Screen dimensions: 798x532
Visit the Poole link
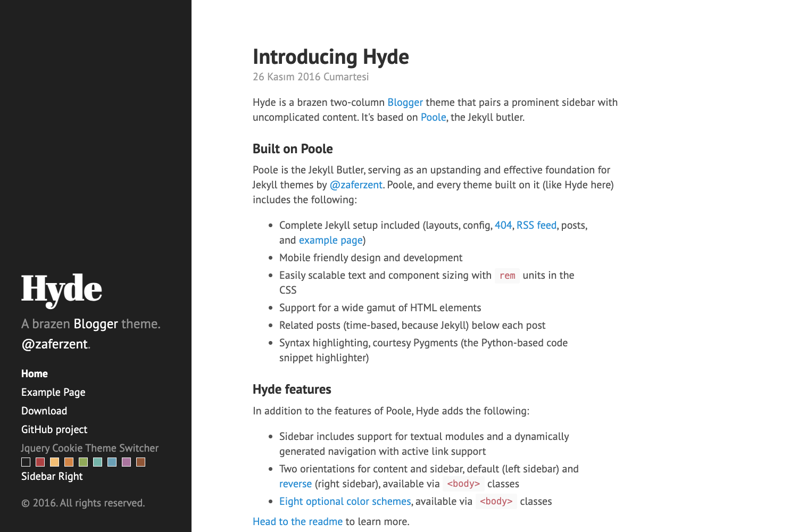pyautogui.click(x=433, y=117)
